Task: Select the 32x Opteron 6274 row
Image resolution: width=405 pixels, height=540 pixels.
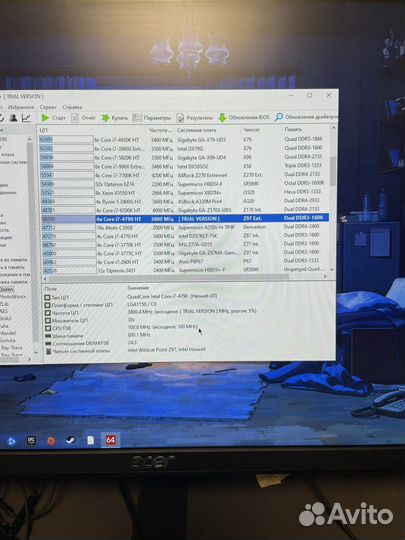Action: point(184,184)
